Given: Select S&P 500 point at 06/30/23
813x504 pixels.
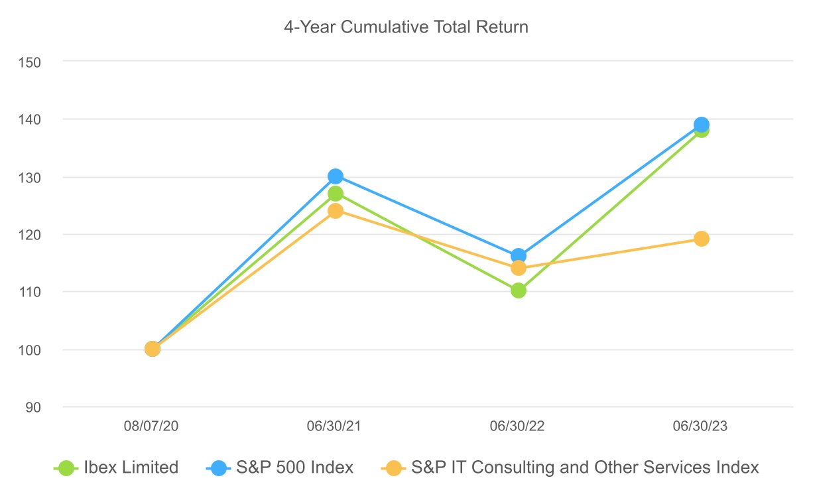Looking at the screenshot, I should coord(702,124).
